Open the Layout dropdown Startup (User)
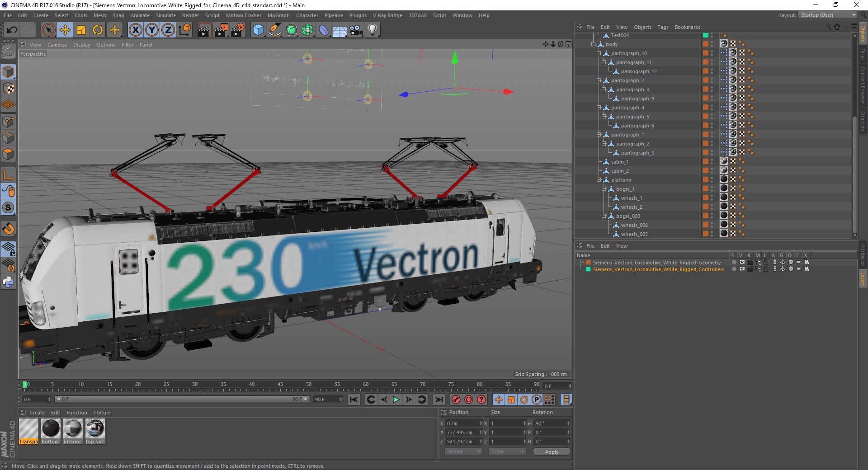868x470 pixels. click(x=828, y=15)
